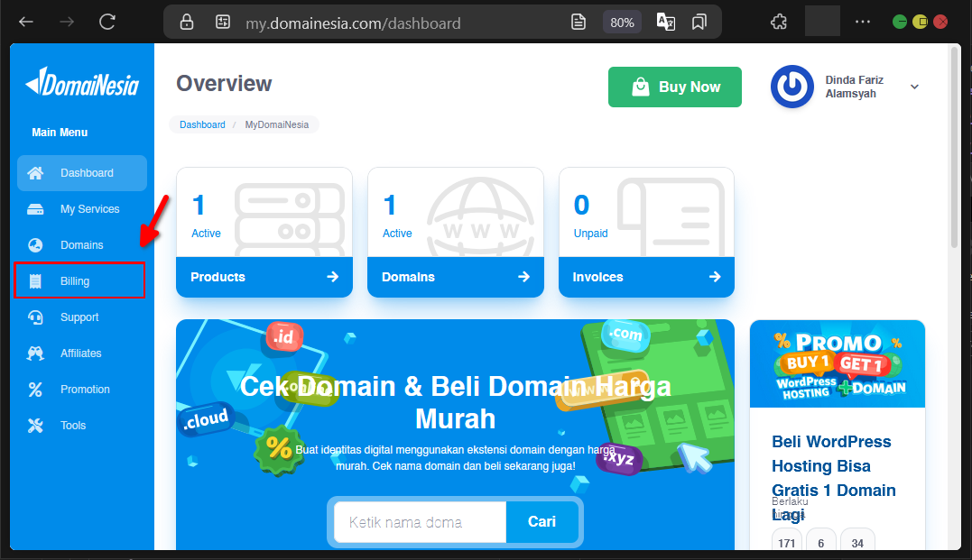Select Billing from the Main Menu

pyautogui.click(x=78, y=280)
